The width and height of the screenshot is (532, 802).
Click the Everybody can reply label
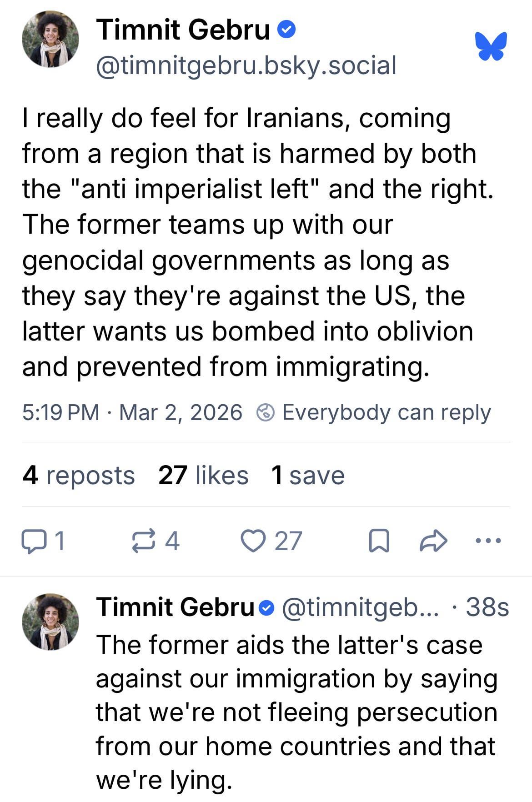[386, 413]
